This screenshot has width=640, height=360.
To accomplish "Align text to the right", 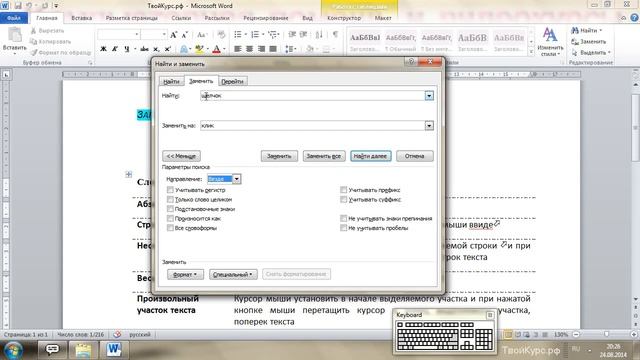I will click(x=261, y=49).
